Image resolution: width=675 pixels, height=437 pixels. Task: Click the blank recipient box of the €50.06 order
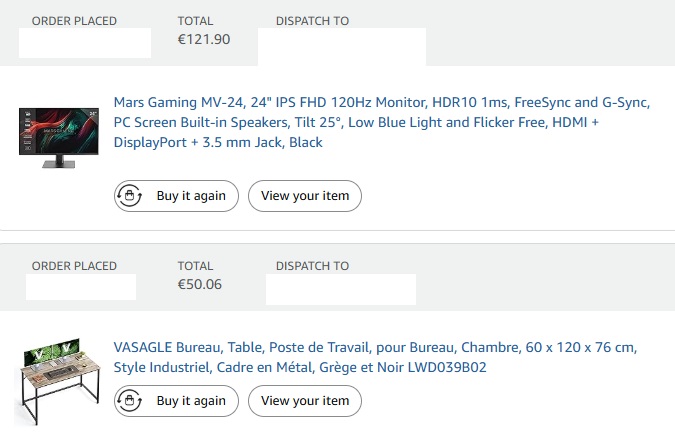pyautogui.click(x=341, y=289)
